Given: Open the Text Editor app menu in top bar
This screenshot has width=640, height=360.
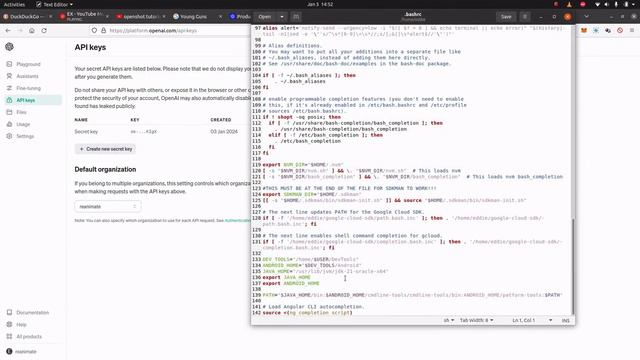Looking at the screenshot, I should pos(55,4).
